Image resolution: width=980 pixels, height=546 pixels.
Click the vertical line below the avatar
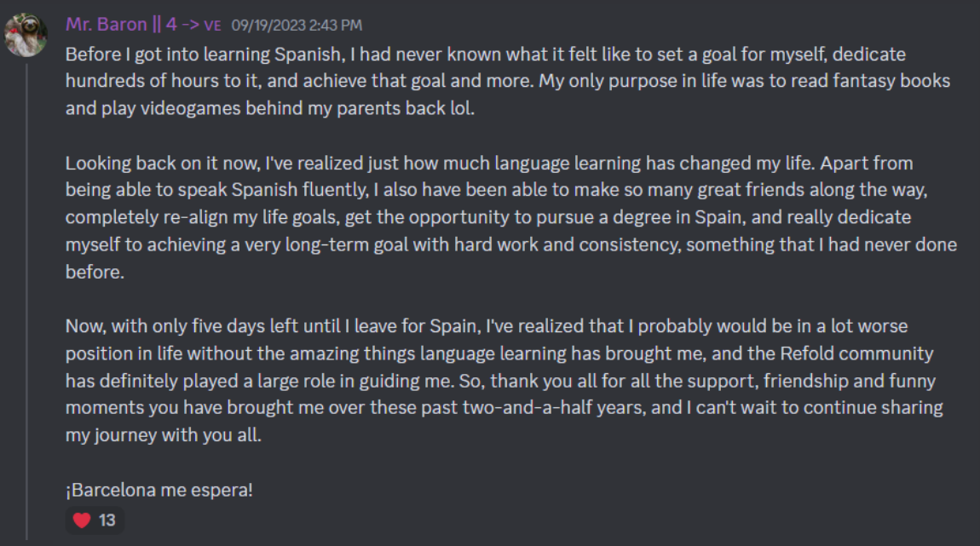coord(27,302)
